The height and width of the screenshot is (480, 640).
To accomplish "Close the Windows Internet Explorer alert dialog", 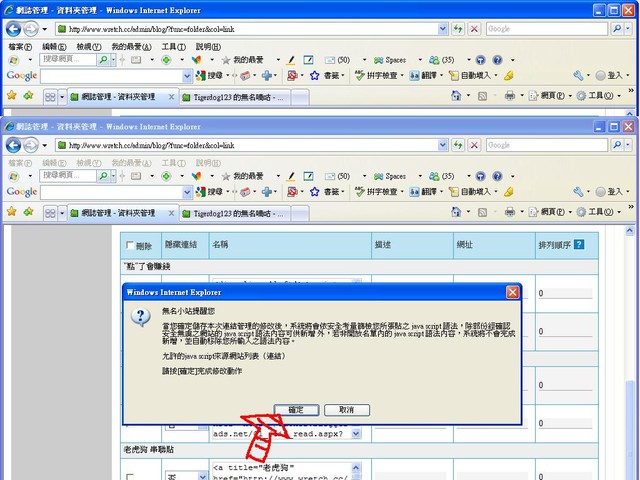I will click(512, 292).
